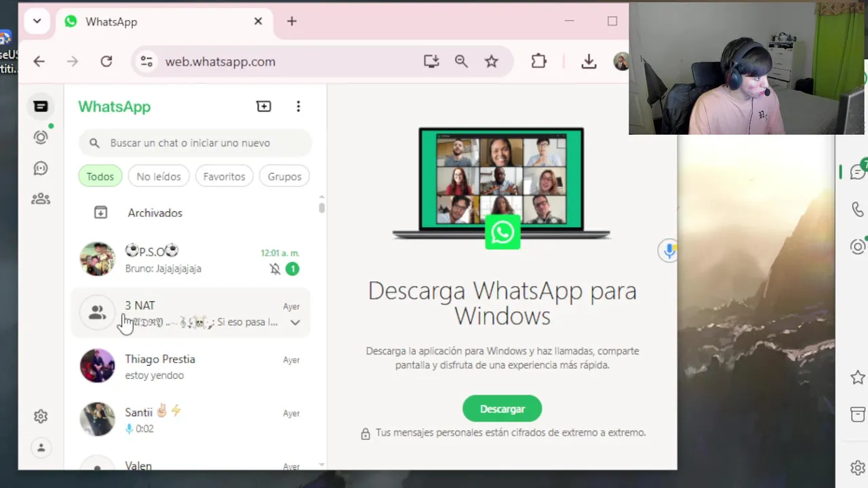Open the tab search dropdown arrow
868x488 pixels.
coord(37,21)
